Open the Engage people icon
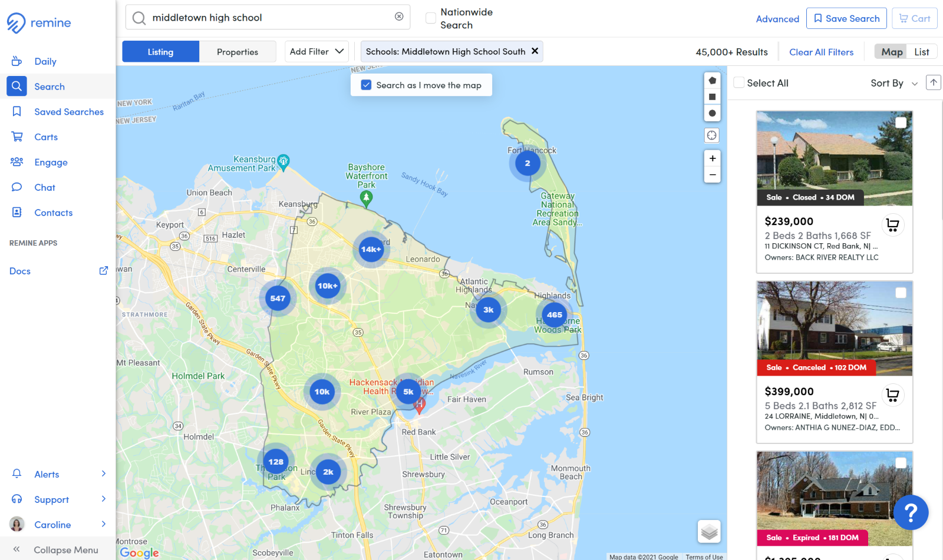 click(17, 162)
